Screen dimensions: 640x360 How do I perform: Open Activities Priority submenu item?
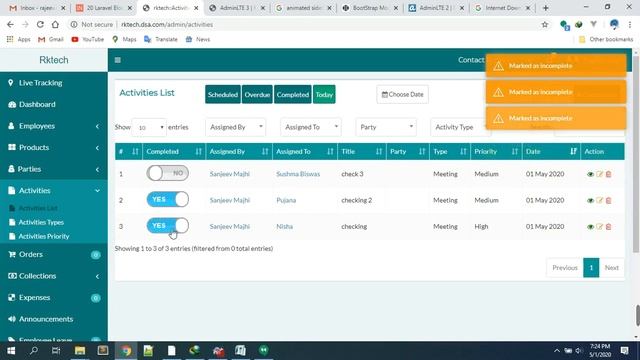point(44,236)
